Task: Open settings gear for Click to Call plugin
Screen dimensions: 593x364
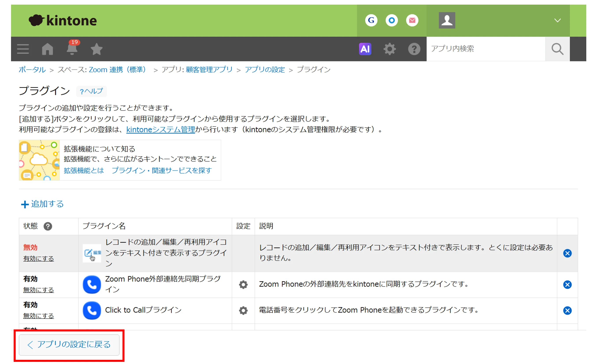Action: (243, 310)
